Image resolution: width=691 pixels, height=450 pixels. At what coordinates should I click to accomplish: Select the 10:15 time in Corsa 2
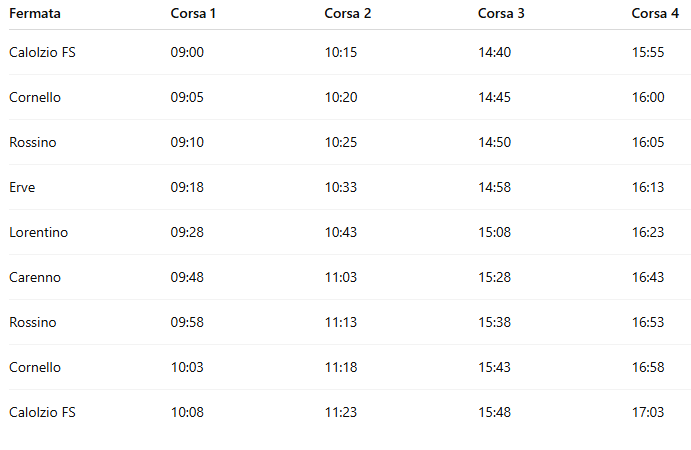[x=341, y=52]
